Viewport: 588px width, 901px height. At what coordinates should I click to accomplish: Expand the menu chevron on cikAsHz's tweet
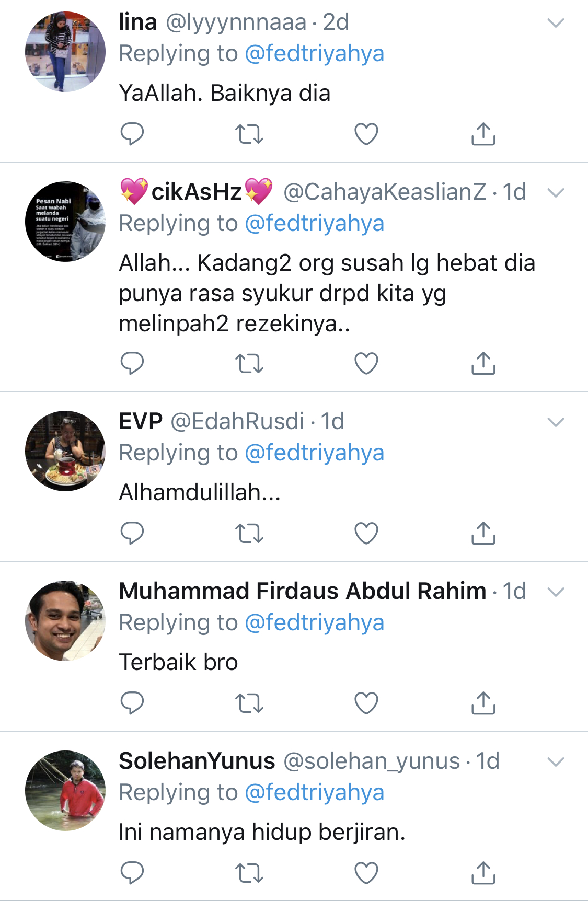pyautogui.click(x=555, y=193)
